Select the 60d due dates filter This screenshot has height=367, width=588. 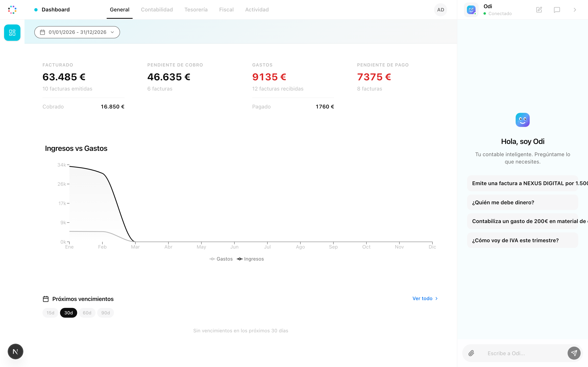point(87,313)
